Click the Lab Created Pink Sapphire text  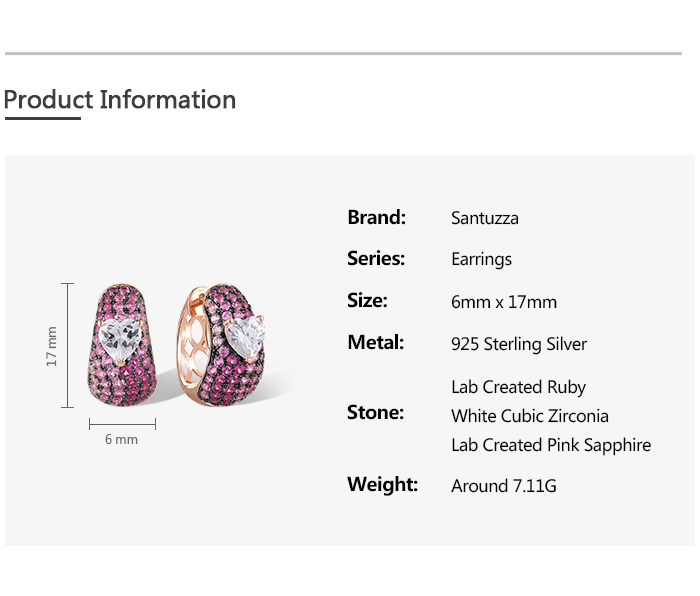click(551, 445)
